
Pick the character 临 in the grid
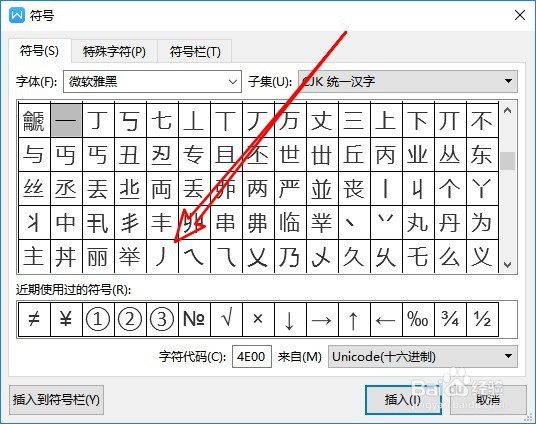291,222
